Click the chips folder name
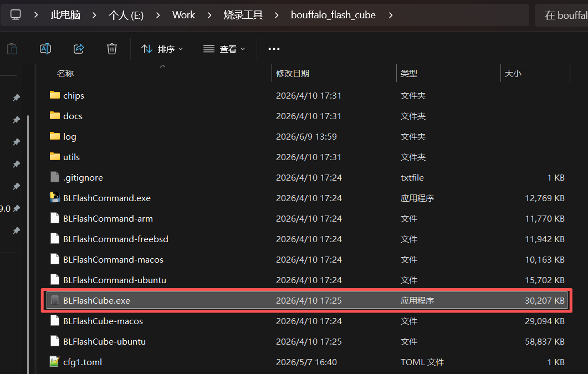The image size is (588, 374). pos(74,95)
